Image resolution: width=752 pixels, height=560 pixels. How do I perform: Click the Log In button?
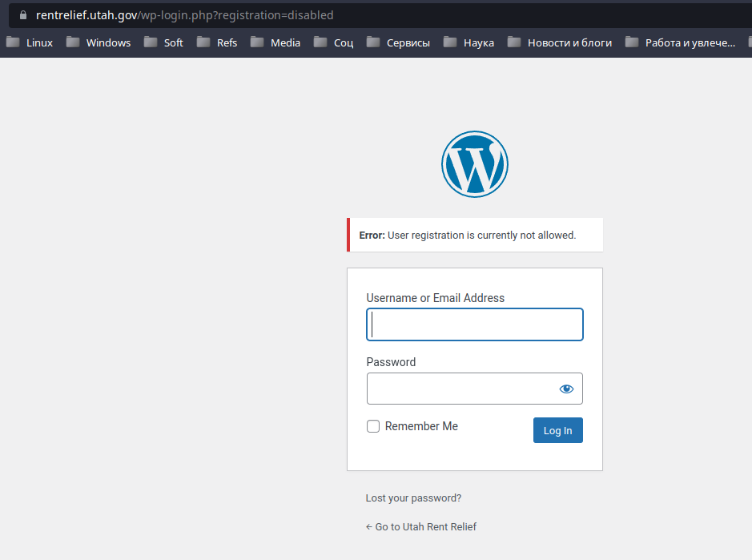click(557, 430)
